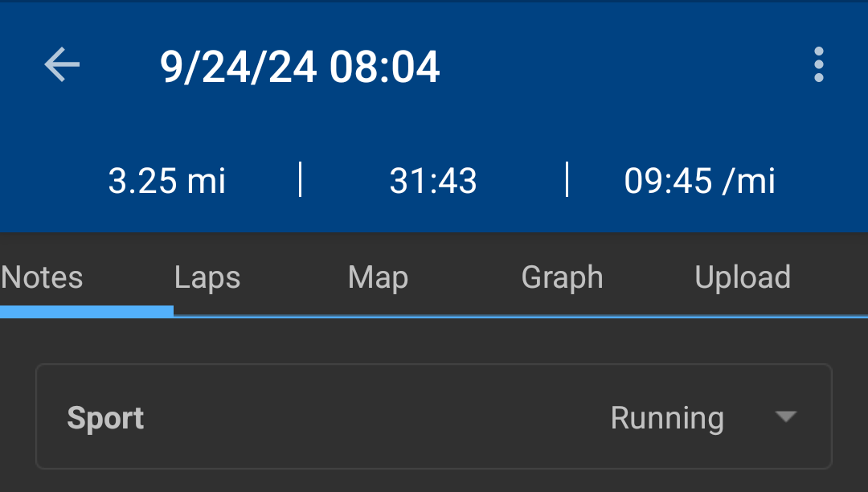
Task: Open the three-dot overflow menu
Action: [x=818, y=64]
